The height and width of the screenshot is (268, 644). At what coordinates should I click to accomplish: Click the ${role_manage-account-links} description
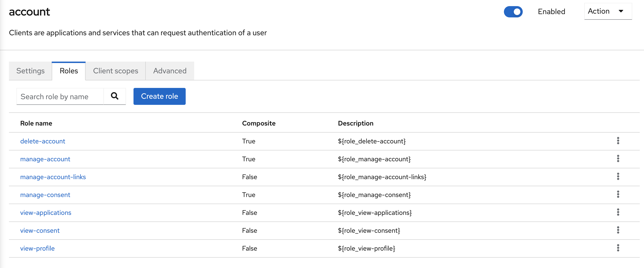[382, 177]
